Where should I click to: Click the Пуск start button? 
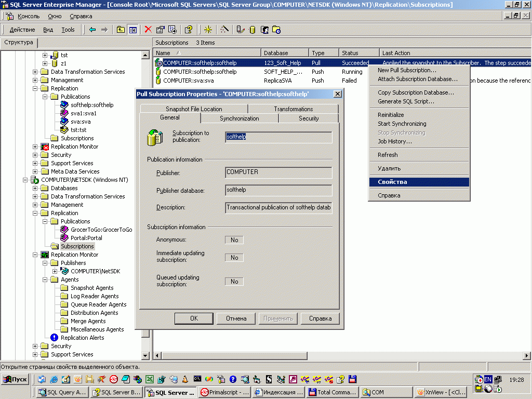(15, 379)
